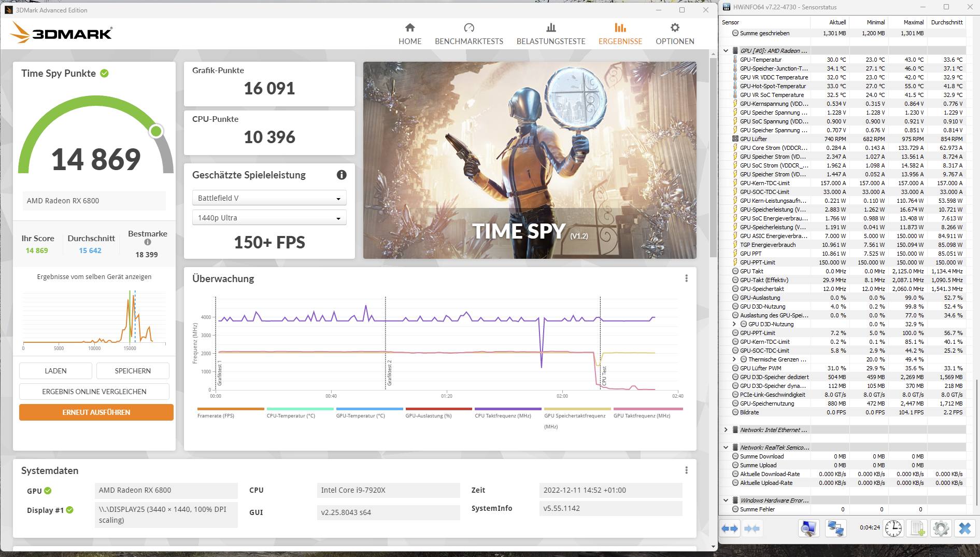
Task: Click the HWiNFO clock reset icon
Action: point(893,528)
